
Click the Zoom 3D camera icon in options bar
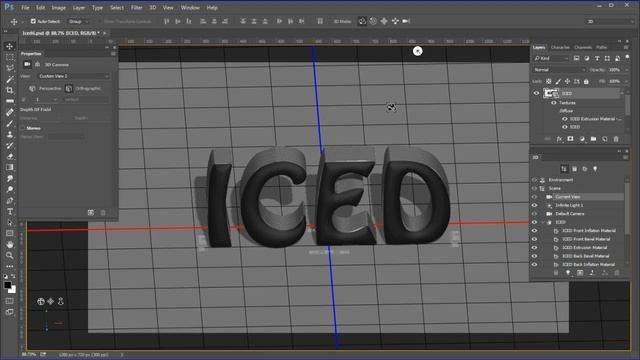click(406, 21)
